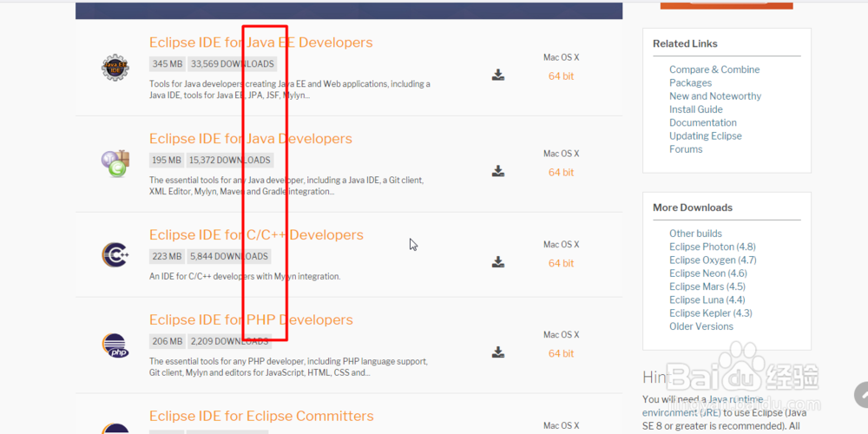Open the Install Guide link

pyautogui.click(x=696, y=109)
